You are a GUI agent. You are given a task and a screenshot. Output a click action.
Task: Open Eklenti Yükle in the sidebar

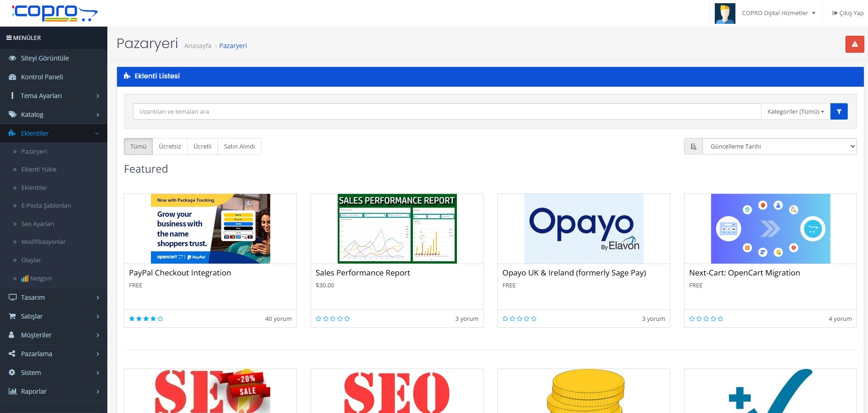point(39,170)
